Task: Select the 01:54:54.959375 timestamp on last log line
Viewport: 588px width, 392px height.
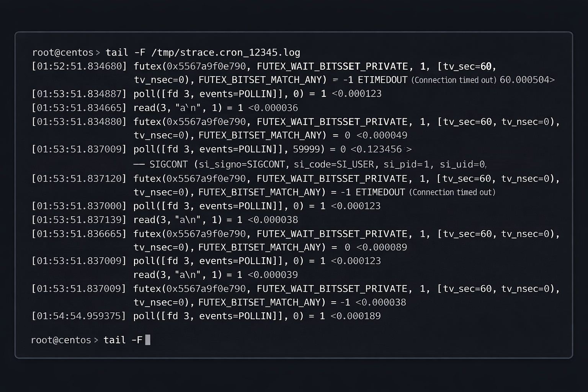Action: [x=79, y=316]
